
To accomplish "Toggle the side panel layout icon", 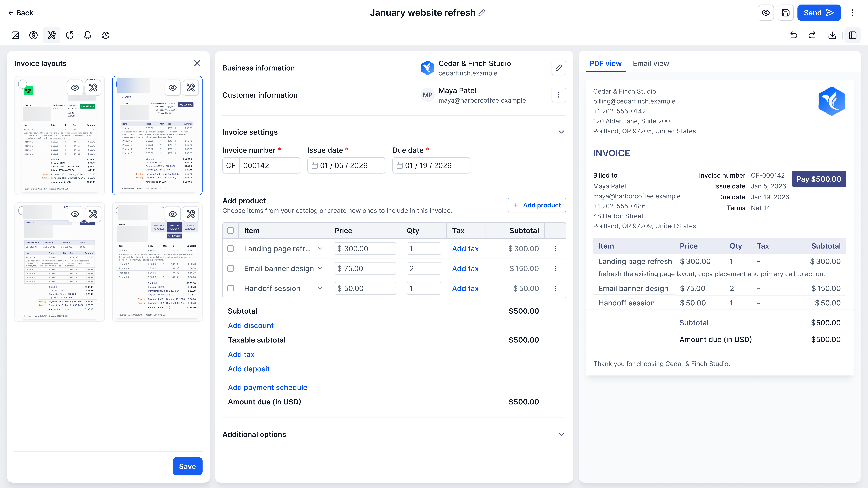I will click(x=853, y=35).
